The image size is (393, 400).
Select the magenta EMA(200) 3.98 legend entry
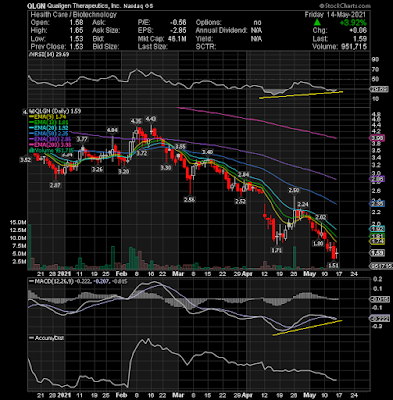point(51,144)
